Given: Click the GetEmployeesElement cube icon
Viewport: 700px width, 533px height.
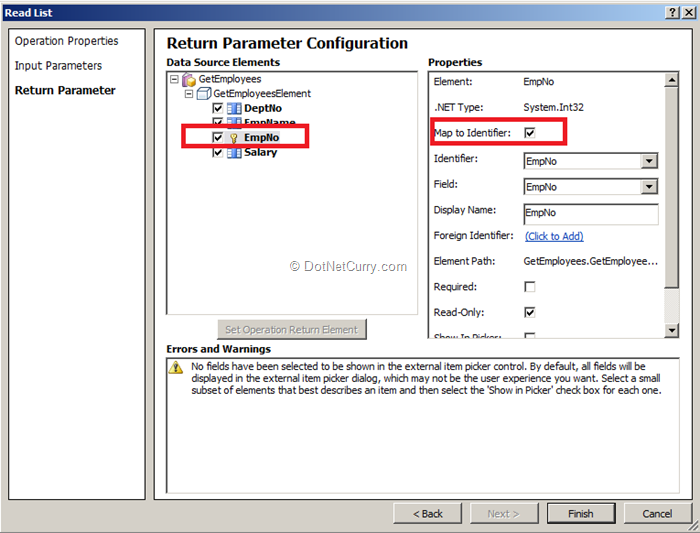Looking at the screenshot, I should [x=204, y=94].
